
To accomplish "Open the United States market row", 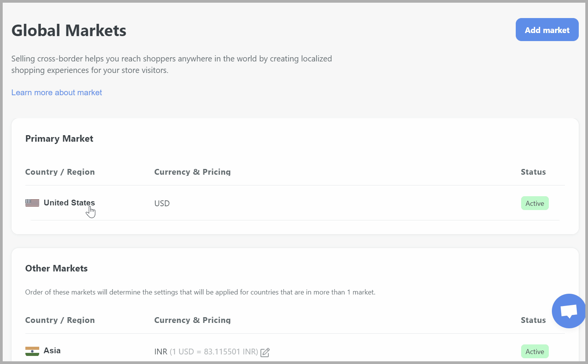I will [295, 203].
